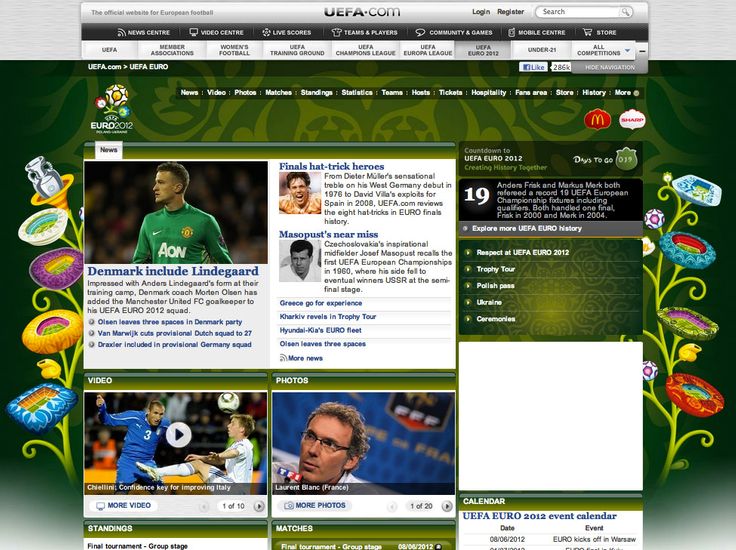Click bullet icon beside Trophy Tour
736x550 pixels.
[468, 269]
